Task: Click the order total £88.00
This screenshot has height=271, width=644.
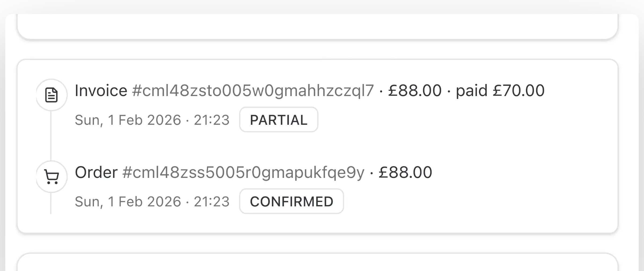Action: [405, 172]
